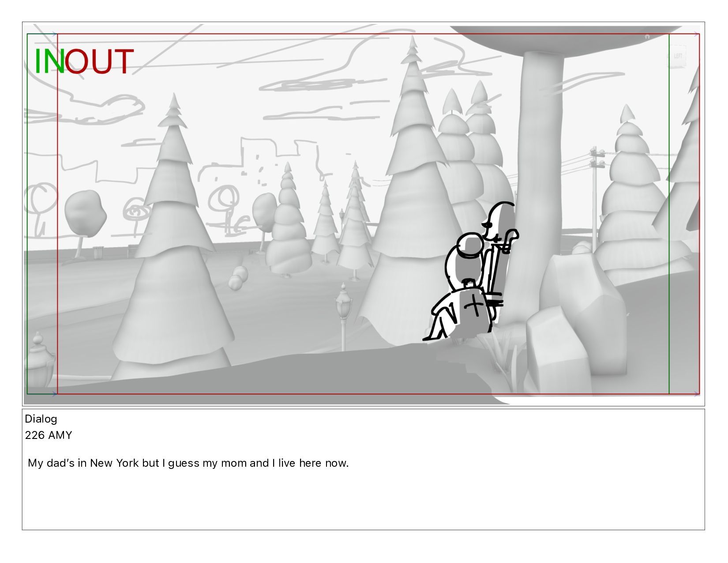The height and width of the screenshot is (563, 728).
Task: Click the bottom-right camera frame arrow
Action: click(697, 393)
